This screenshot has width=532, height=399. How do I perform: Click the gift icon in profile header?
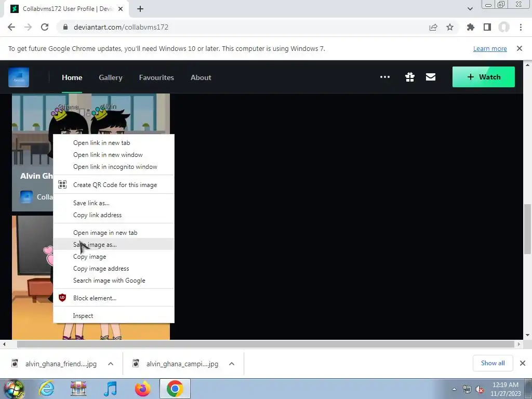410,77
